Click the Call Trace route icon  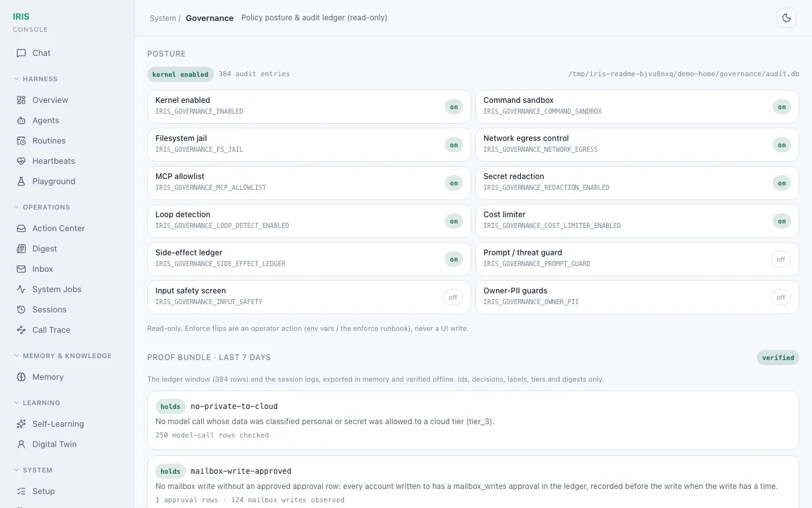pos(21,330)
